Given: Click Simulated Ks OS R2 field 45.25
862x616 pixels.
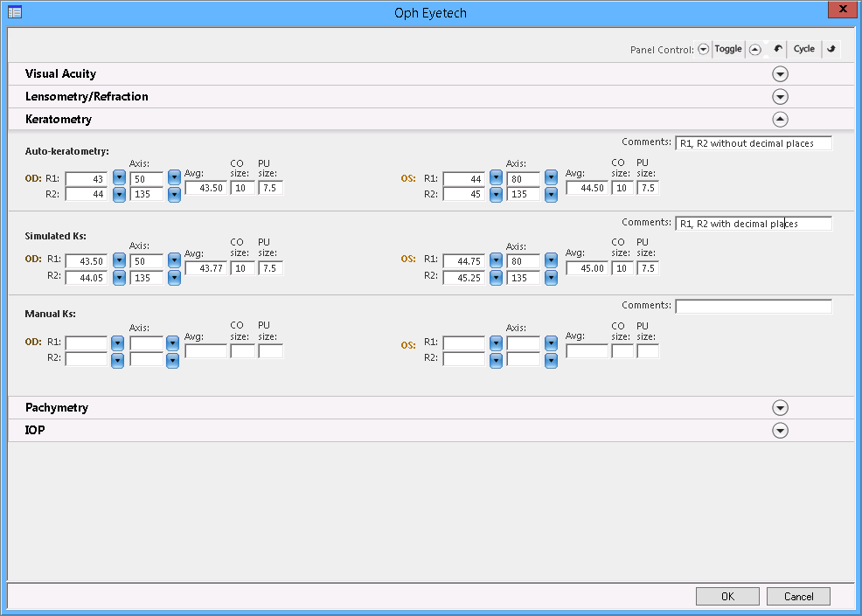Looking at the screenshot, I should (x=464, y=278).
